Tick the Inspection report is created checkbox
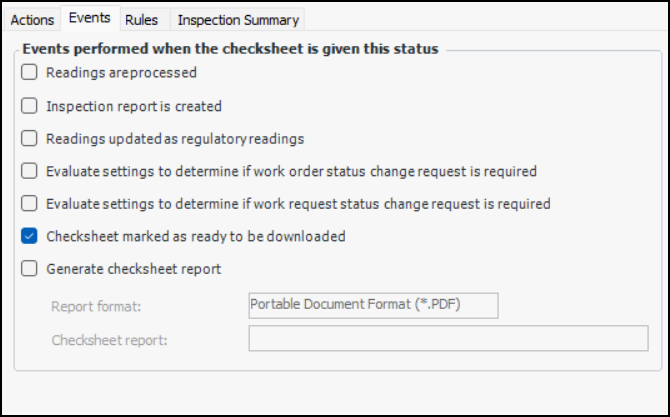 [29, 106]
